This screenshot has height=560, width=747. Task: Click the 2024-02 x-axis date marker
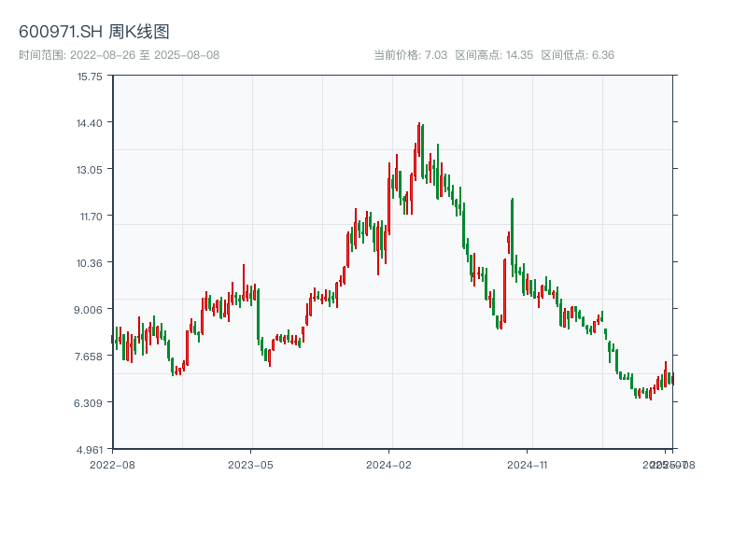tap(389, 464)
